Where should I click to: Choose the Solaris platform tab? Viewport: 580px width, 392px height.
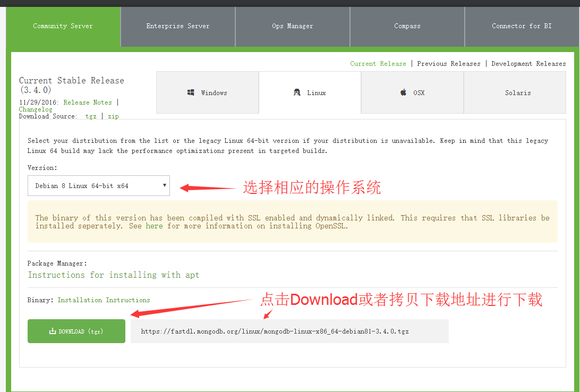[515, 92]
